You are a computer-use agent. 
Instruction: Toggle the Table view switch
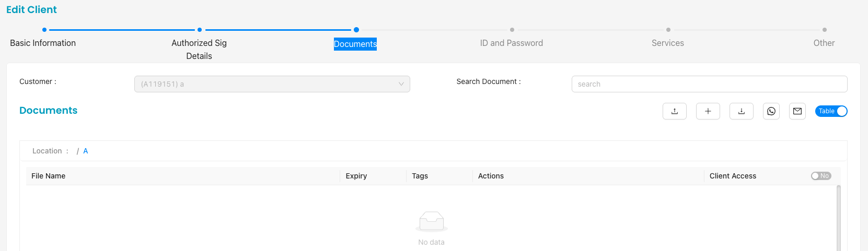pyautogui.click(x=831, y=111)
